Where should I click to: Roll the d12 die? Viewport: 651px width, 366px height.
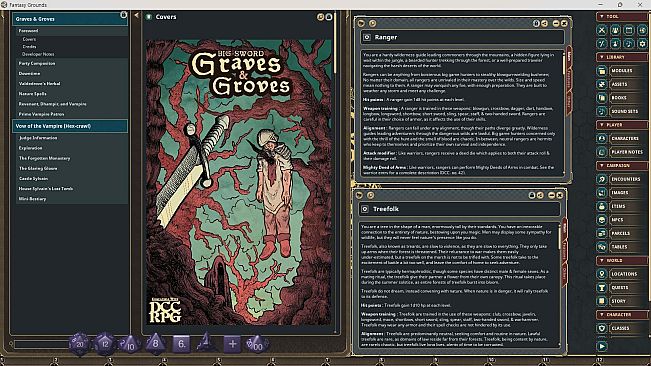click(x=105, y=344)
